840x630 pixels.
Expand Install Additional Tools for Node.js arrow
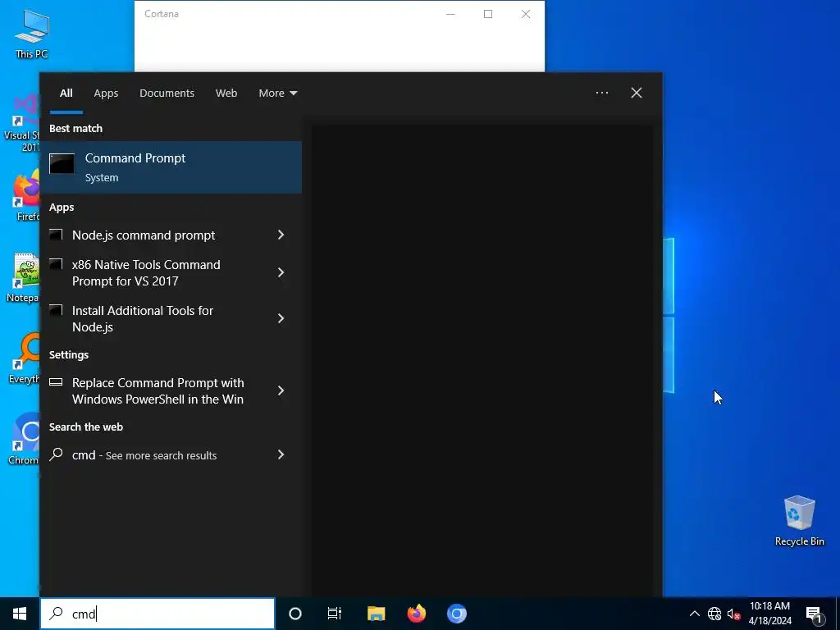[281, 318]
